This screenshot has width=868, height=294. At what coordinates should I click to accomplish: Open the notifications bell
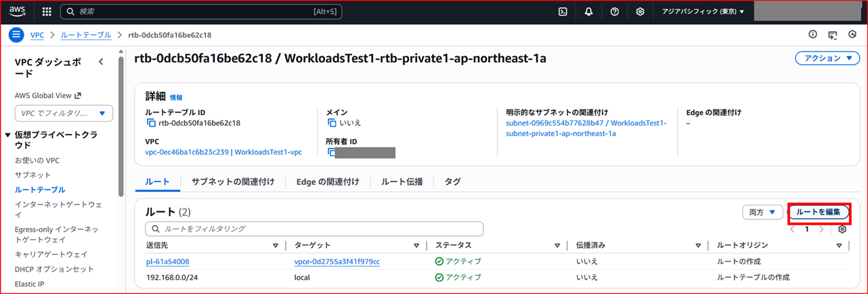588,12
